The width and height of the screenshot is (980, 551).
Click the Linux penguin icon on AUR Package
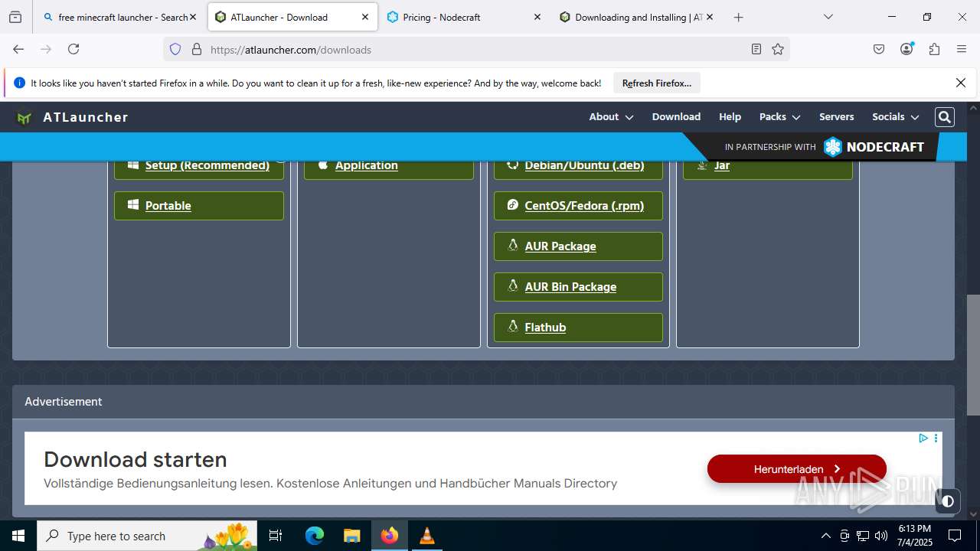point(513,246)
